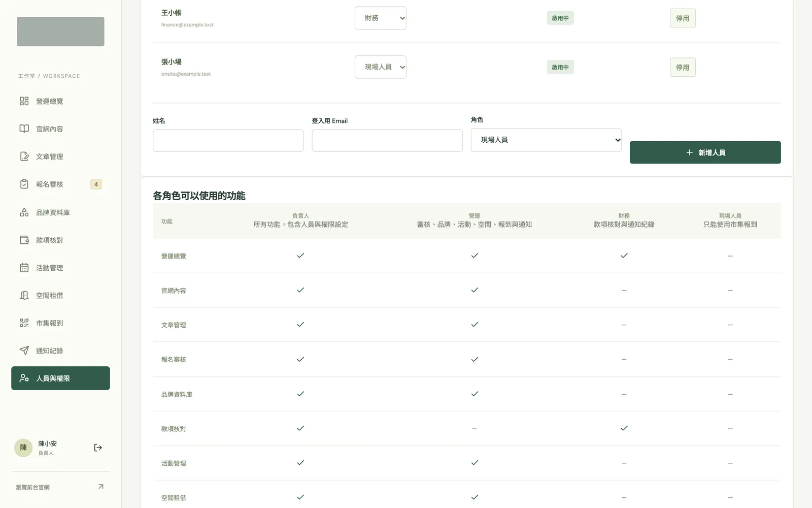Click the 現場人員 column header in table
The image size is (812, 508).
click(x=730, y=220)
